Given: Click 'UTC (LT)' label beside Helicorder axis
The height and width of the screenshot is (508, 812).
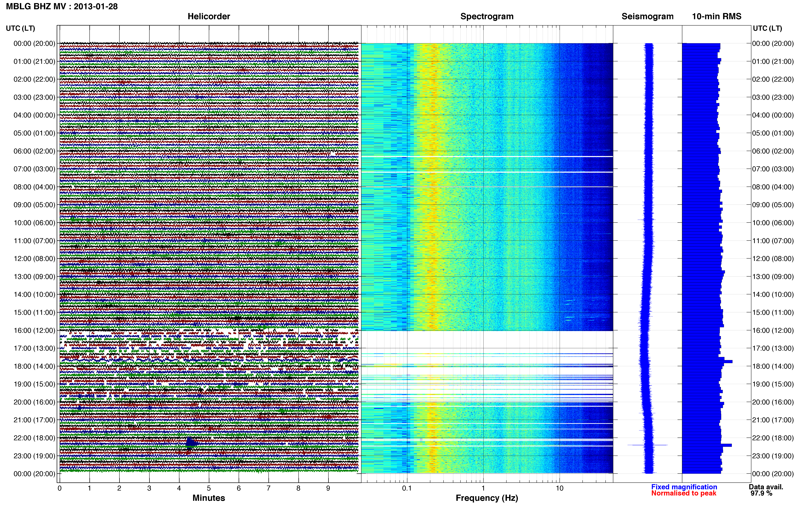Looking at the screenshot, I should [x=21, y=28].
